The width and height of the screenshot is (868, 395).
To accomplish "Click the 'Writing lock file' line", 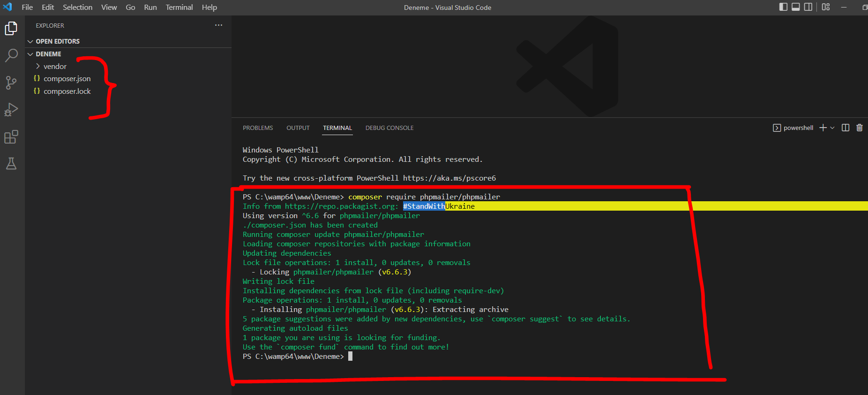I will [278, 281].
